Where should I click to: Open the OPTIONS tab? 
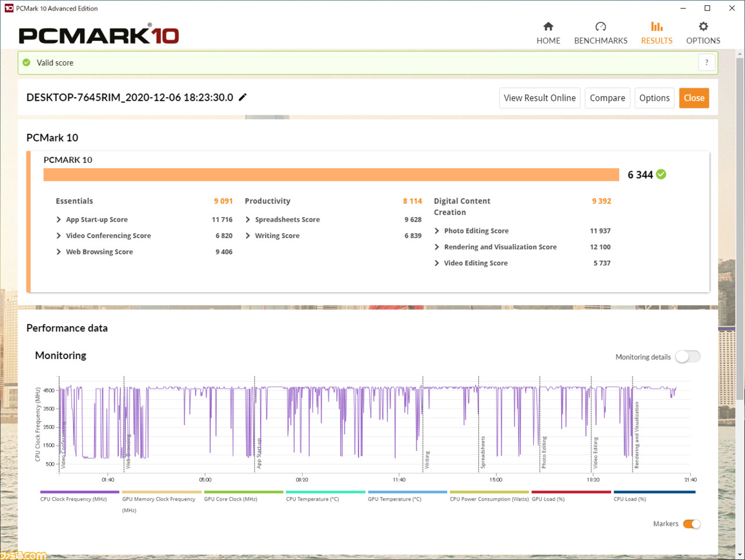(703, 33)
